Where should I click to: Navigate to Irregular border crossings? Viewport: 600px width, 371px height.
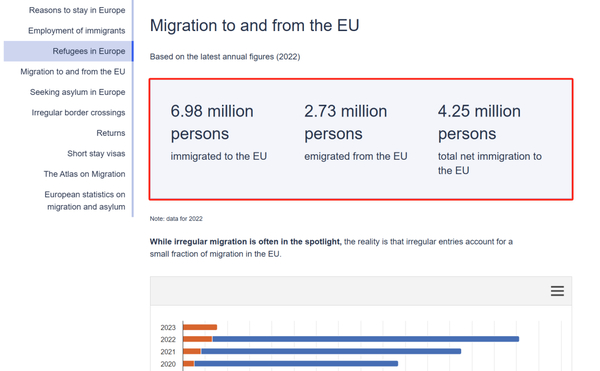click(x=78, y=112)
